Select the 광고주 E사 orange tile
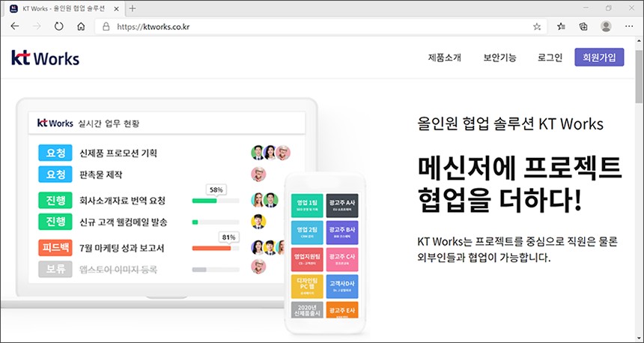The width and height of the screenshot is (644, 343). click(341, 310)
